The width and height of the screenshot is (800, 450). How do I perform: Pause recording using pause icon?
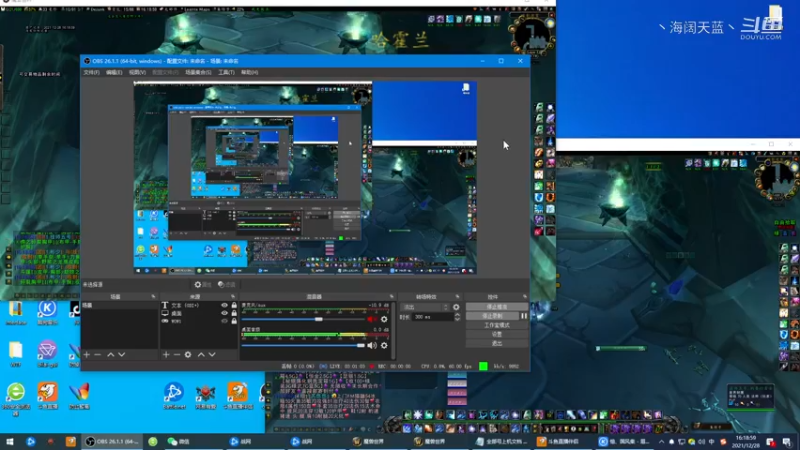coord(524,316)
